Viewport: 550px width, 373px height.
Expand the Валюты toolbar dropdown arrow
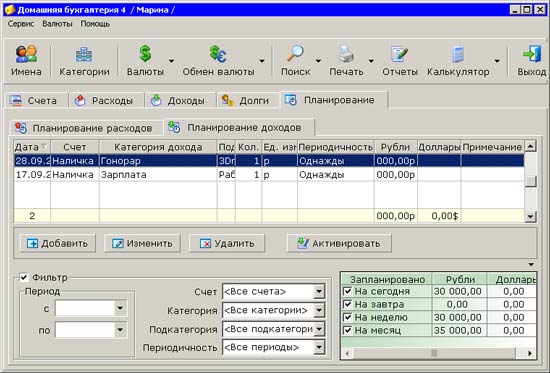(171, 61)
